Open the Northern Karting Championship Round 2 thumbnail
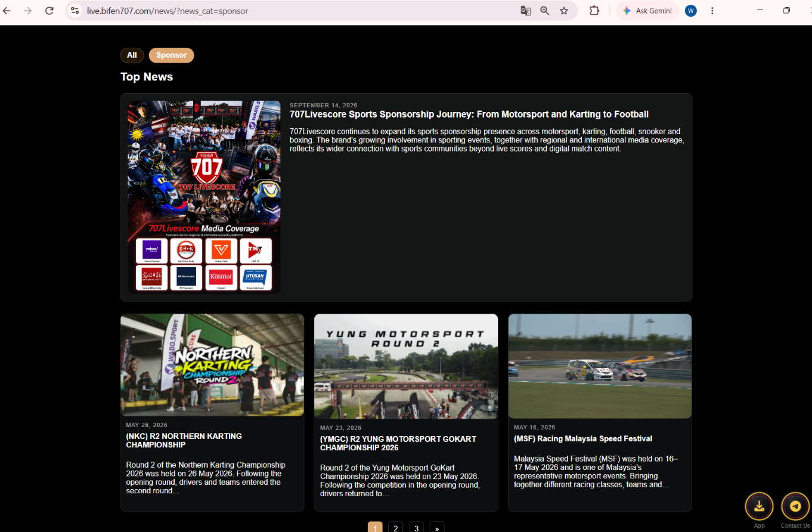This screenshot has width=812, height=532. click(x=212, y=365)
